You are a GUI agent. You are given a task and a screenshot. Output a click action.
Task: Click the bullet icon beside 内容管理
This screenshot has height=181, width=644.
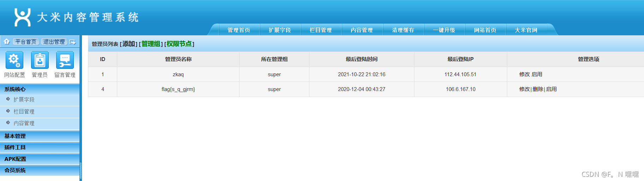(x=8, y=123)
